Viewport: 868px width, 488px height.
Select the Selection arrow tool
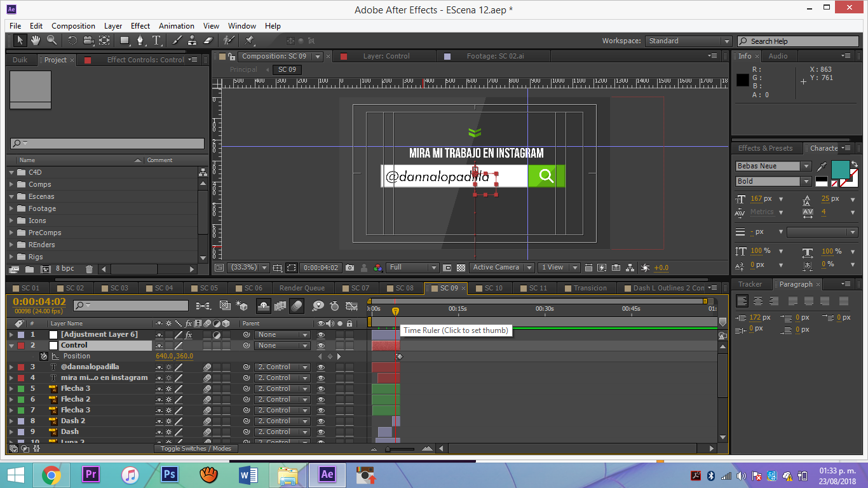20,41
